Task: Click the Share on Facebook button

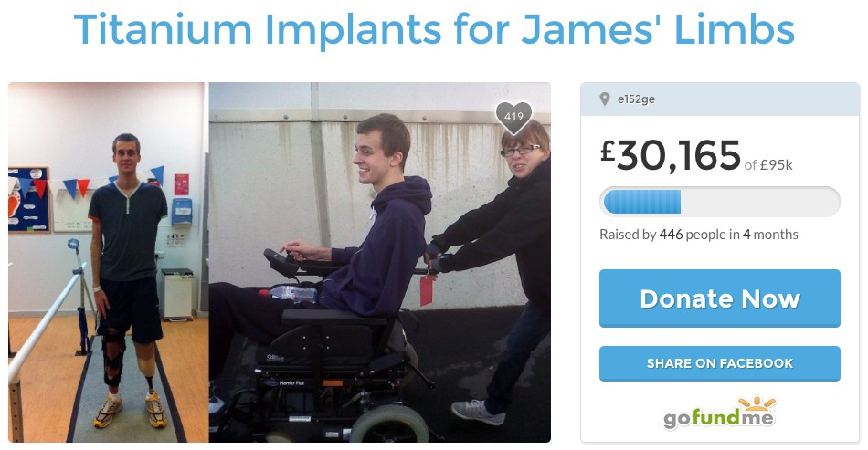Action: click(720, 363)
